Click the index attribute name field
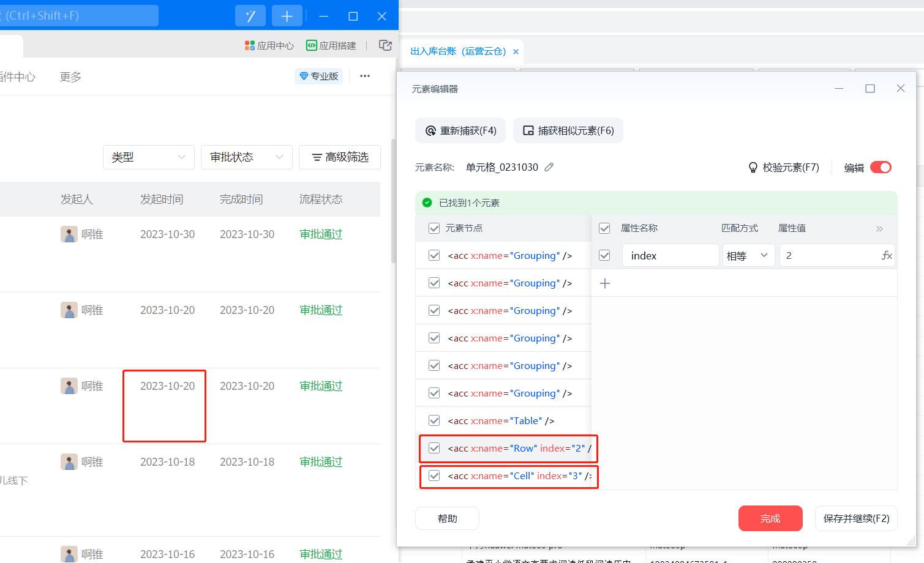924x563 pixels. pyautogui.click(x=670, y=255)
